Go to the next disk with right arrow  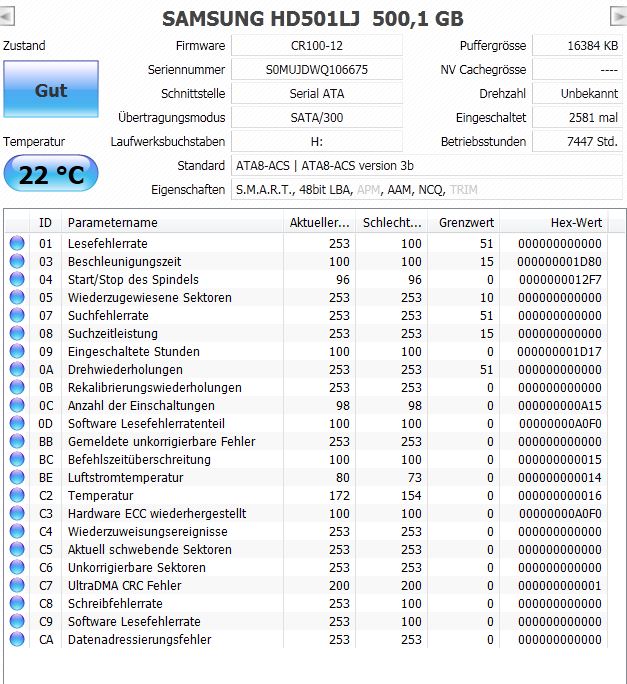point(619,17)
